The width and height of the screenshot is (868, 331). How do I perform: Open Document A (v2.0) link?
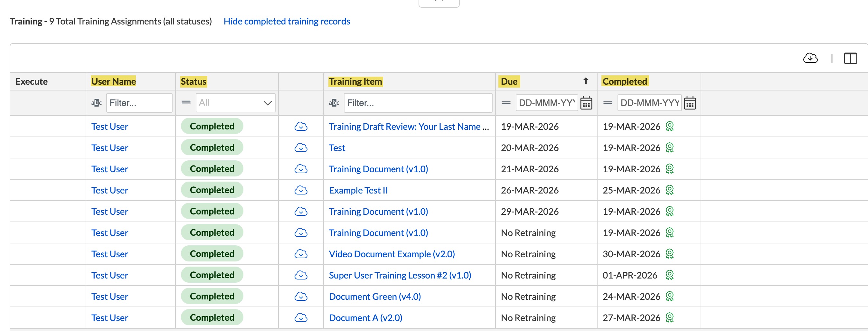pyautogui.click(x=365, y=317)
